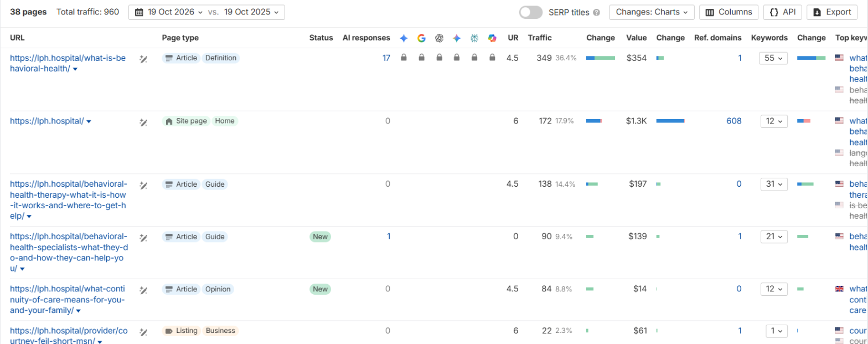Click the magic wand icon for behavioral-health-specialists row

pyautogui.click(x=143, y=238)
